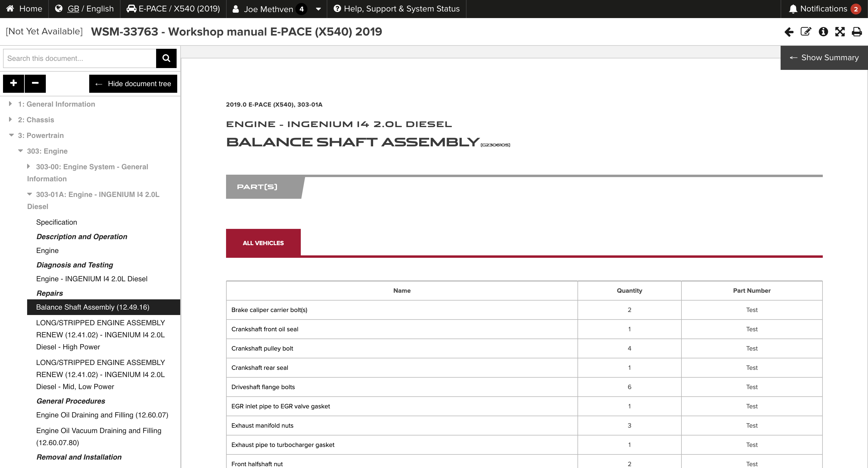Click the car icon beside E-PACE
The height and width of the screenshot is (468, 868).
[131, 9]
